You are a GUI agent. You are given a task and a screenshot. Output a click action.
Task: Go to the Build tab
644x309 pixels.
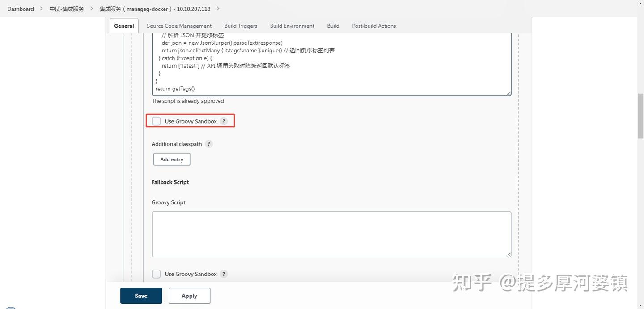click(333, 26)
